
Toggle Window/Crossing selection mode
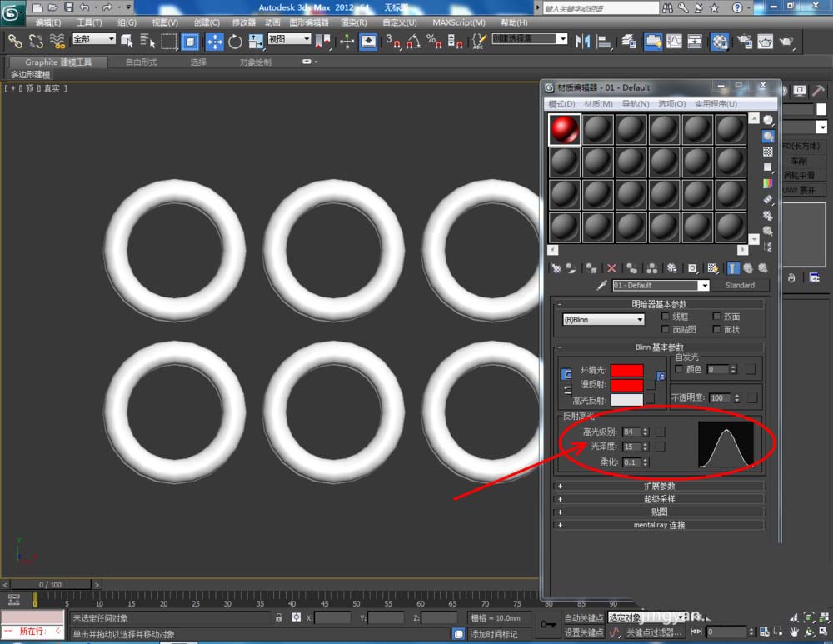pos(190,41)
